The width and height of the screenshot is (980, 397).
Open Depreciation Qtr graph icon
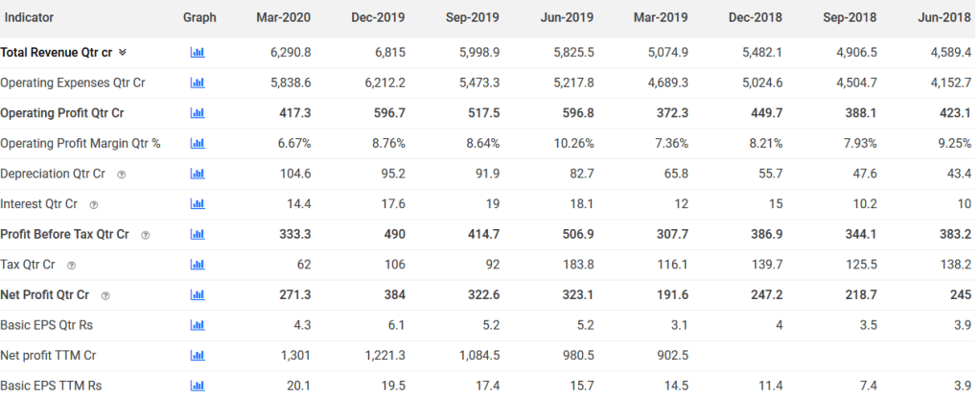point(198,175)
